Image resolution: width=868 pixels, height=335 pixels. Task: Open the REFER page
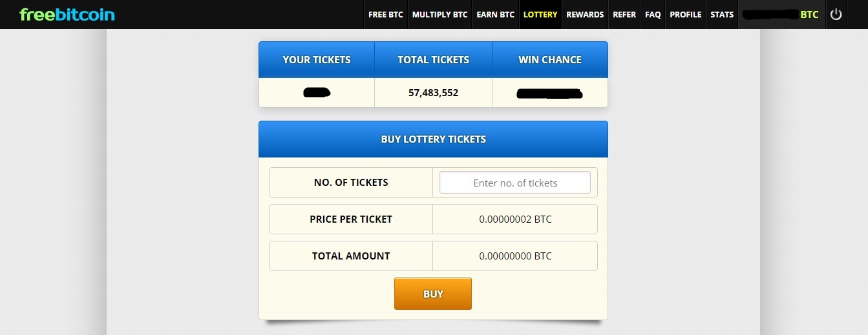(x=624, y=14)
